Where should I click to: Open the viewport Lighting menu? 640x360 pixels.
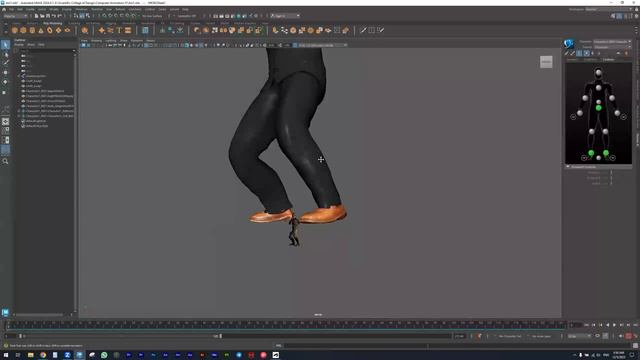pos(111,40)
